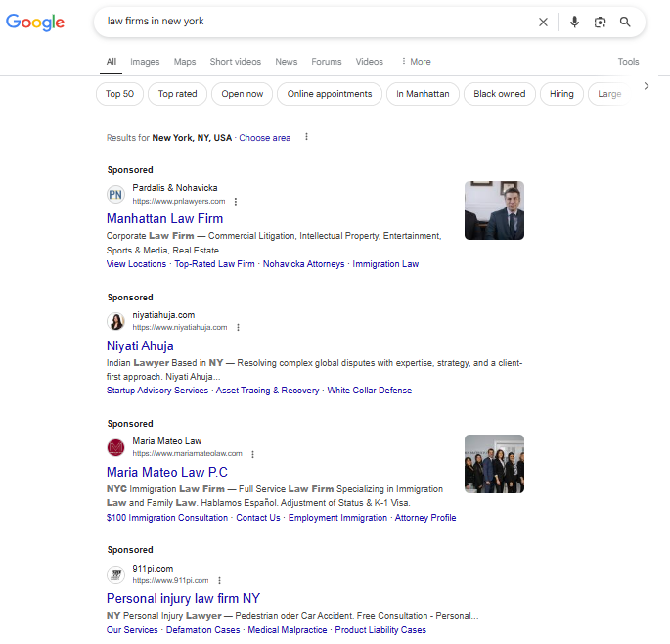Screen dimensions: 670x644
Task: Open the Pardalis & Nohavicka attorney photo thumbnail
Action: click(x=494, y=210)
